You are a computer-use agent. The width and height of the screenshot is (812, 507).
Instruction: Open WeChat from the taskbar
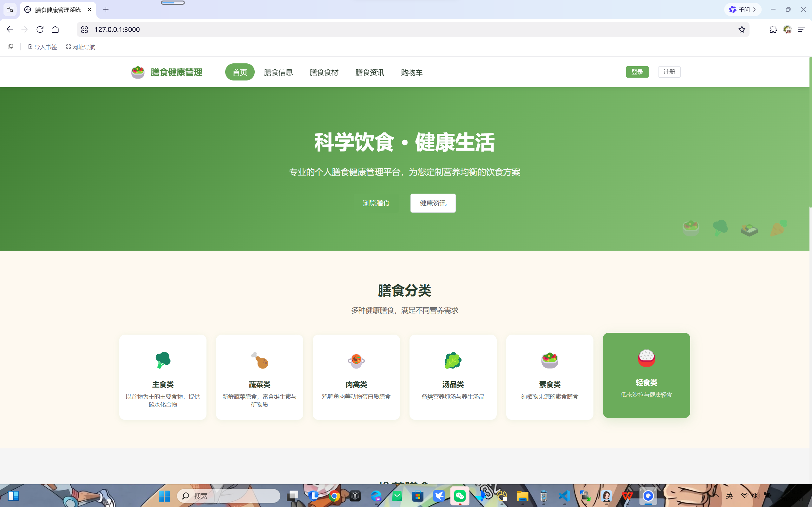coord(460,496)
